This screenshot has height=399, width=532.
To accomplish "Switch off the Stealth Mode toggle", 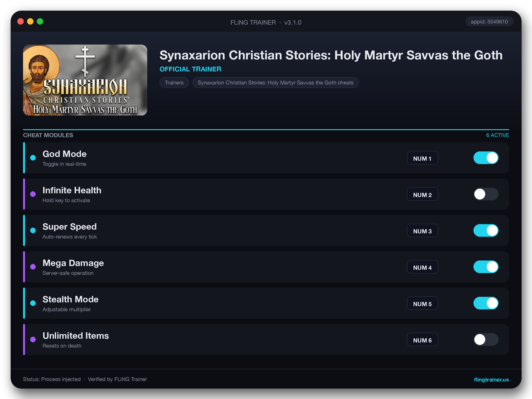I will (486, 303).
